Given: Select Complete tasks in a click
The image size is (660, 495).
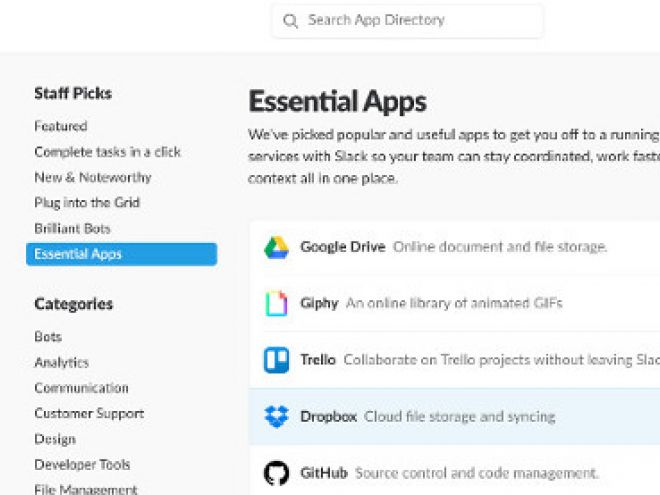Looking at the screenshot, I should [108, 152].
